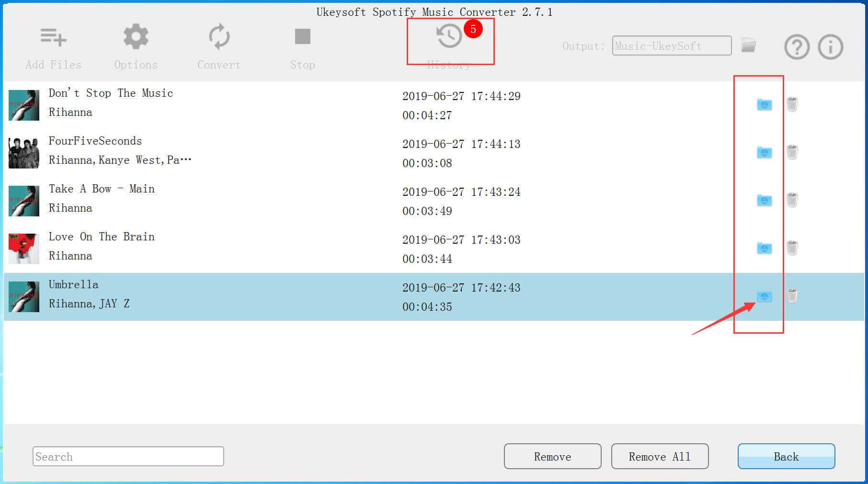Click the Convert label

(x=219, y=65)
